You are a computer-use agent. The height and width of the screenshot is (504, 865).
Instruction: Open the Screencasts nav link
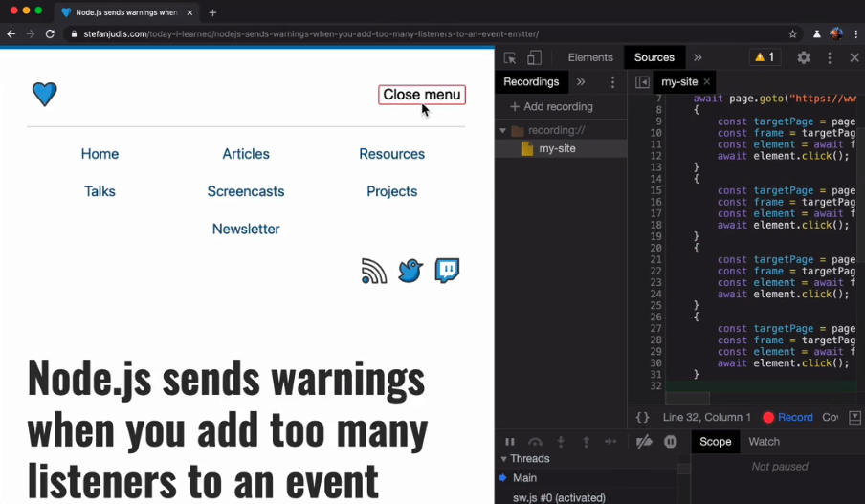point(246,191)
